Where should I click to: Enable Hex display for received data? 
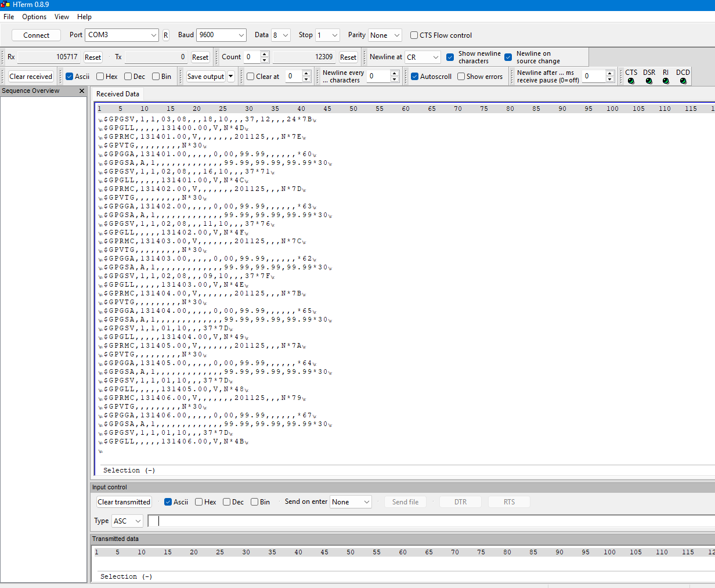(x=100, y=77)
